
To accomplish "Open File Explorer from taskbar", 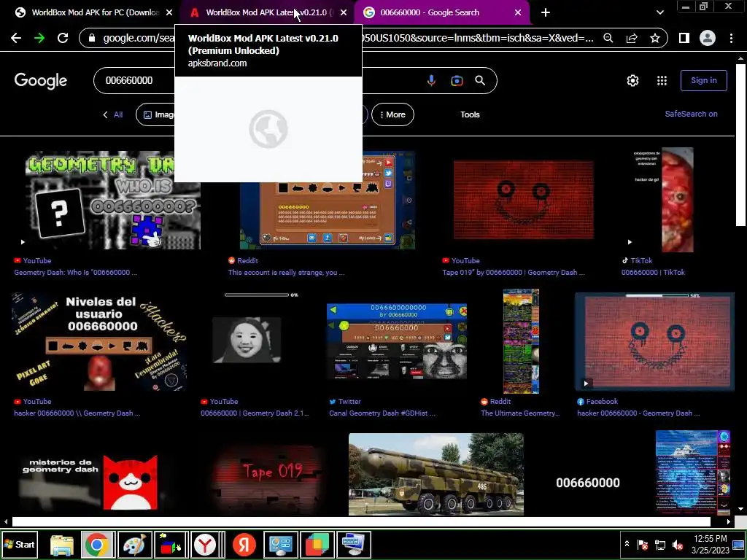I will pos(62,545).
